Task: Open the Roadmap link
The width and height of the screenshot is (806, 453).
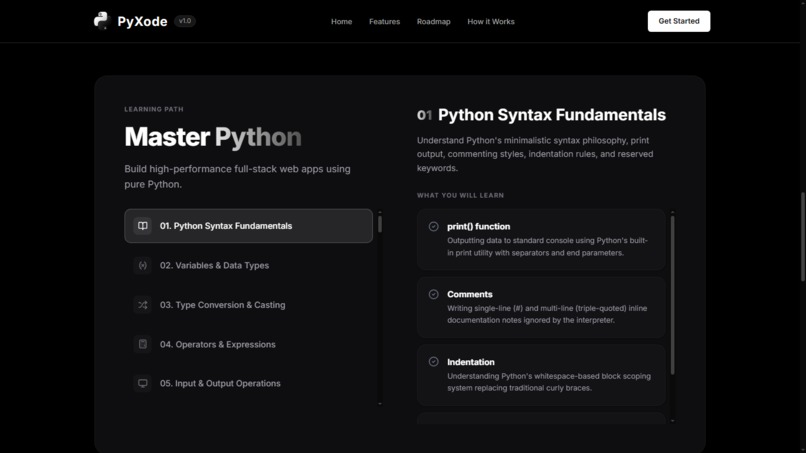Action: 433,22
